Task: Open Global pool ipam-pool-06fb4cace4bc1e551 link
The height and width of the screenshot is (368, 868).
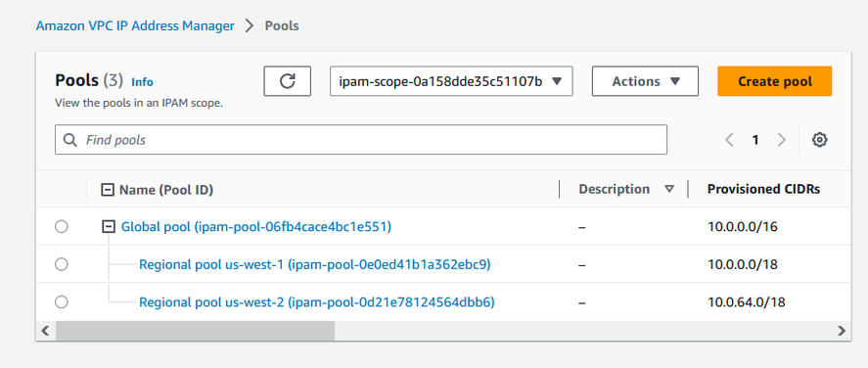Action: [256, 226]
